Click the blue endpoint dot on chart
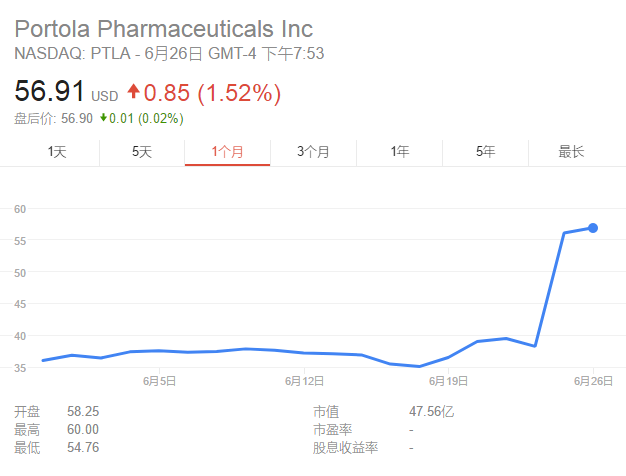The width and height of the screenshot is (626, 476). click(593, 228)
